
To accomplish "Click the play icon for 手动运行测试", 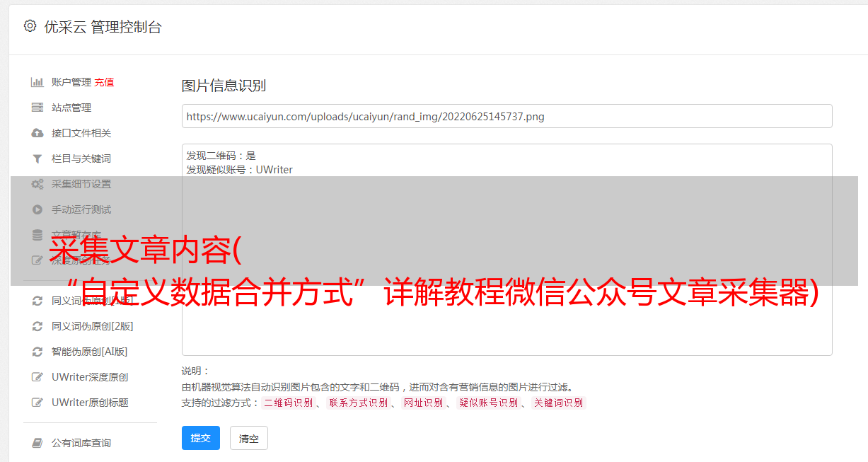I will 37,209.
